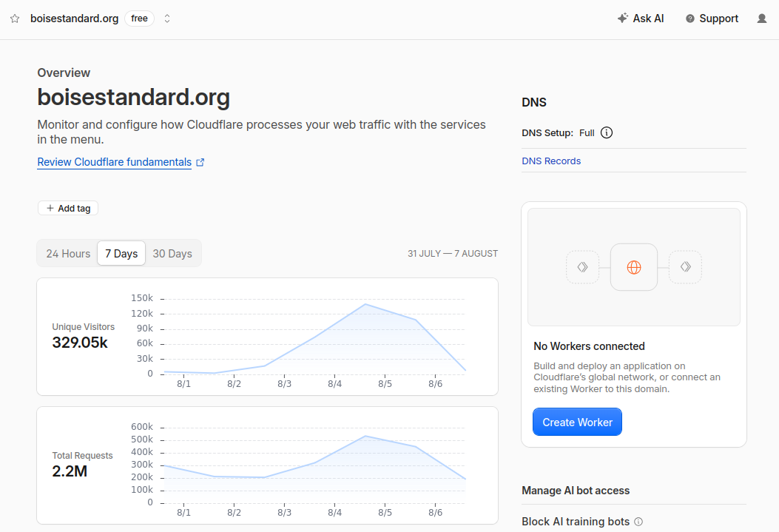
Task: Open the user account profile icon
Action: pyautogui.click(x=761, y=18)
